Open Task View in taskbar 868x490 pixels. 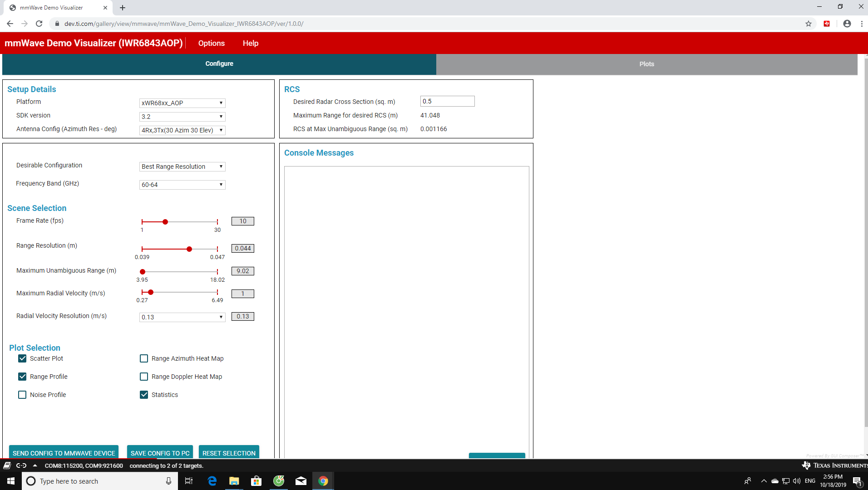pos(189,481)
